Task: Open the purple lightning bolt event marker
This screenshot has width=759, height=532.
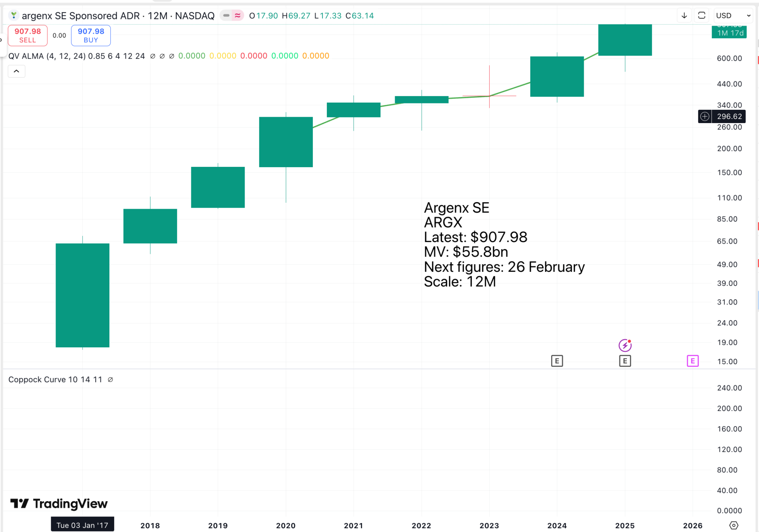Action: click(x=625, y=346)
